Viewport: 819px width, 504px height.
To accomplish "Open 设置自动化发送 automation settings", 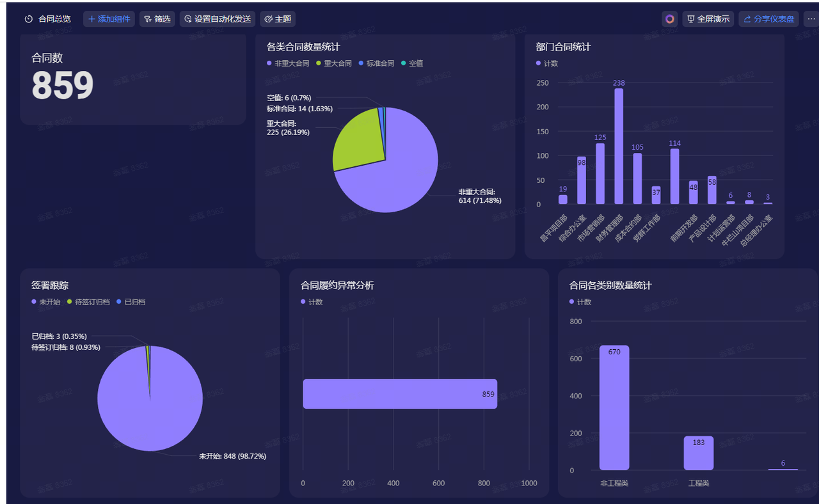I will tap(217, 19).
